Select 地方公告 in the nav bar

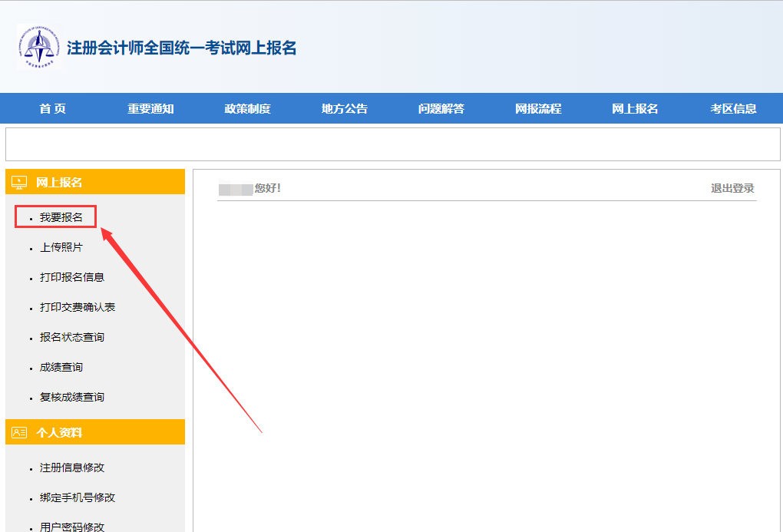(344, 108)
